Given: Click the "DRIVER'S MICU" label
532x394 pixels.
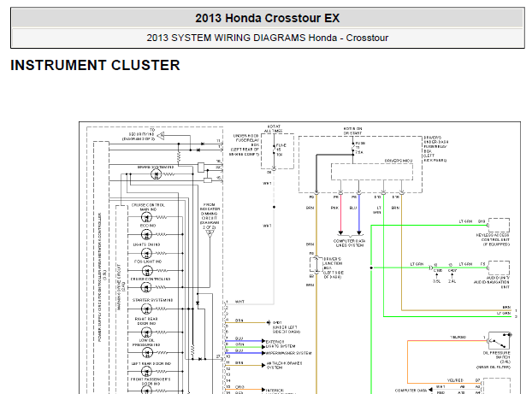Looking at the screenshot, I should 399,161.
